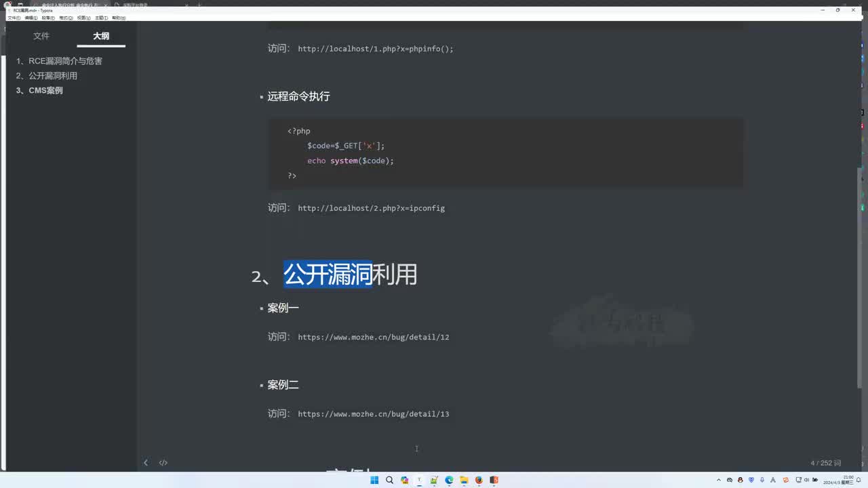The height and width of the screenshot is (488, 868).
Task: Click the <?php opening tag line
Action: click(299, 131)
